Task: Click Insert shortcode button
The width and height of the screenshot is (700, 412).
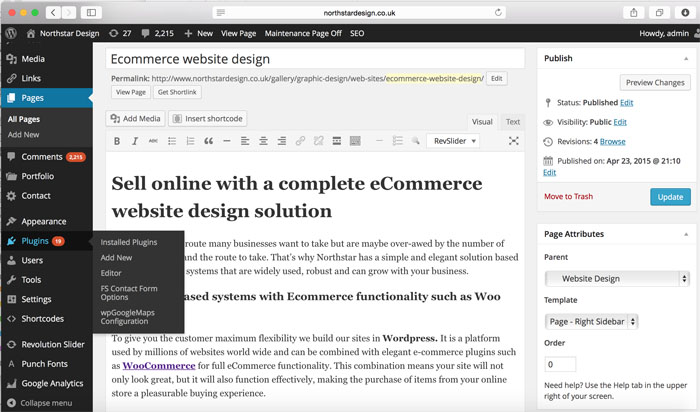Action: 208,119
